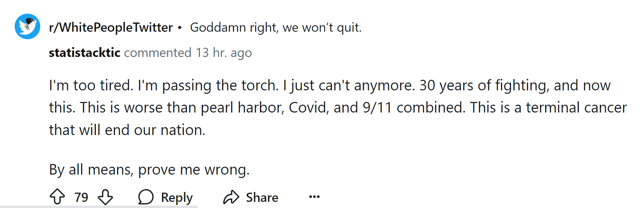Click the text "that will end our nation."

point(127,130)
